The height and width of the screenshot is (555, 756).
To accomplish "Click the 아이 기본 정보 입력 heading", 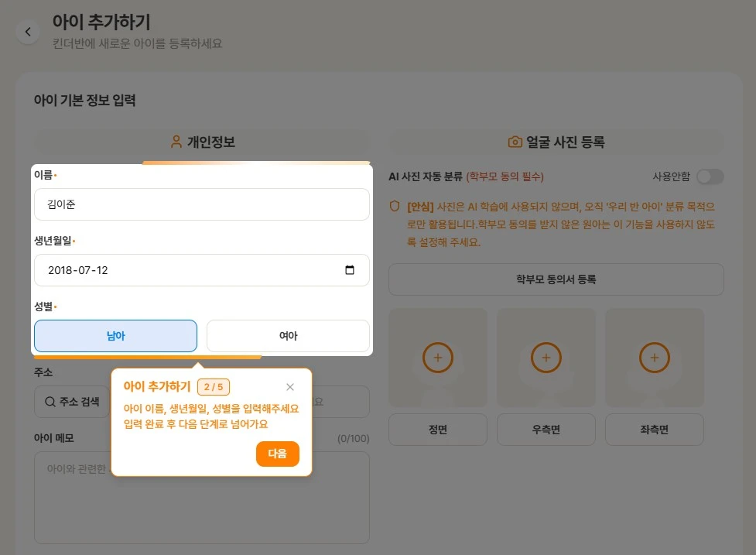I will (x=85, y=101).
